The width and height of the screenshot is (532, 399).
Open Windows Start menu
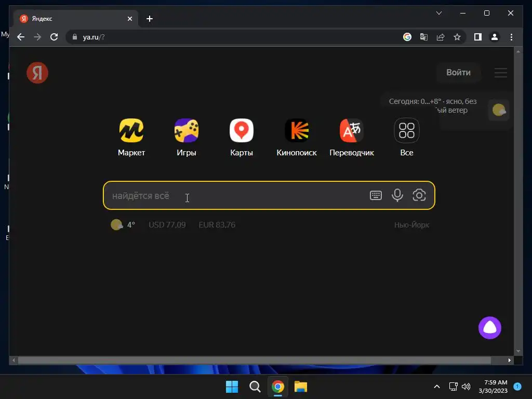pos(232,387)
